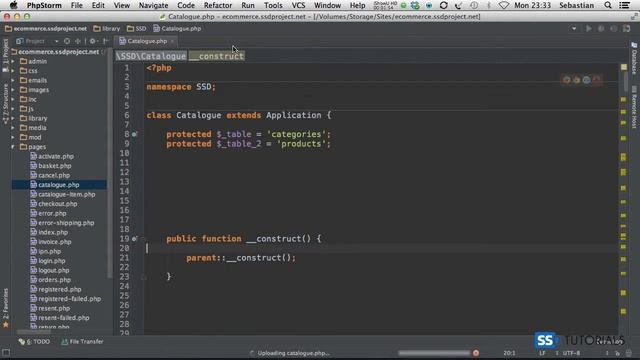Image resolution: width=640 pixels, height=360 pixels.
Task: Expand the library folder in tree
Action: tap(13, 118)
